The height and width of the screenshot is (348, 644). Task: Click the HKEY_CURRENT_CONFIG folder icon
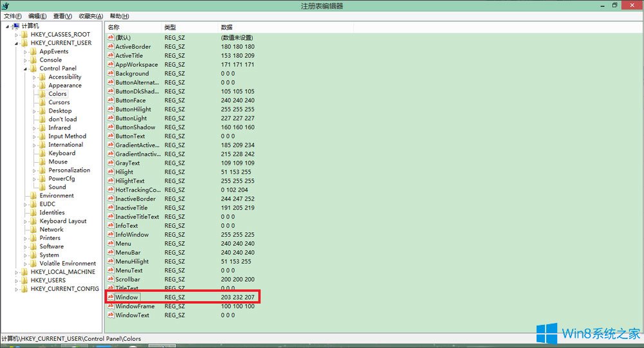(x=24, y=289)
